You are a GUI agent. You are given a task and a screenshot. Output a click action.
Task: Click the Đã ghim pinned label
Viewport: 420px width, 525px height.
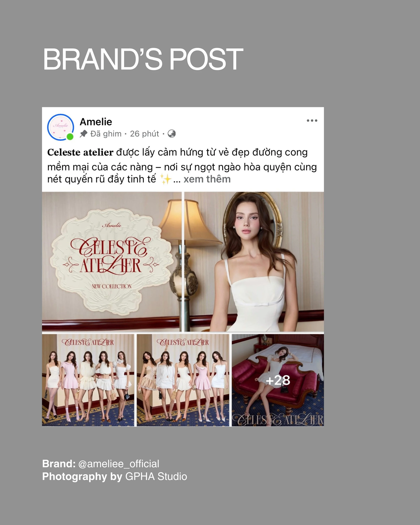pos(106,134)
